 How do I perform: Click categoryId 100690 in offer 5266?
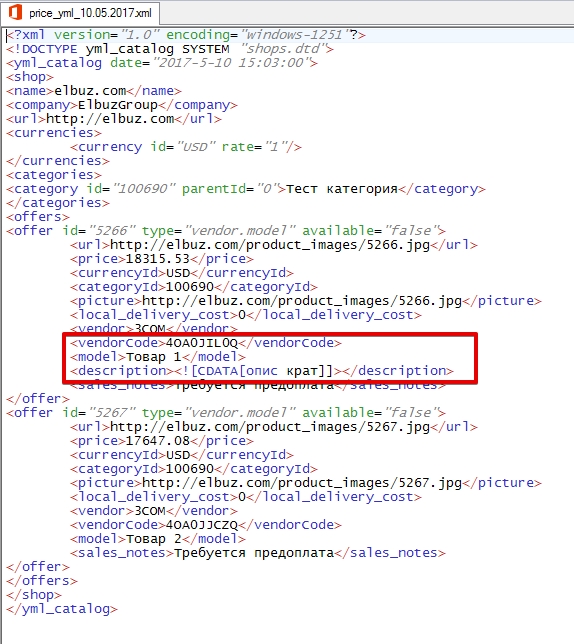pyautogui.click(x=194, y=287)
